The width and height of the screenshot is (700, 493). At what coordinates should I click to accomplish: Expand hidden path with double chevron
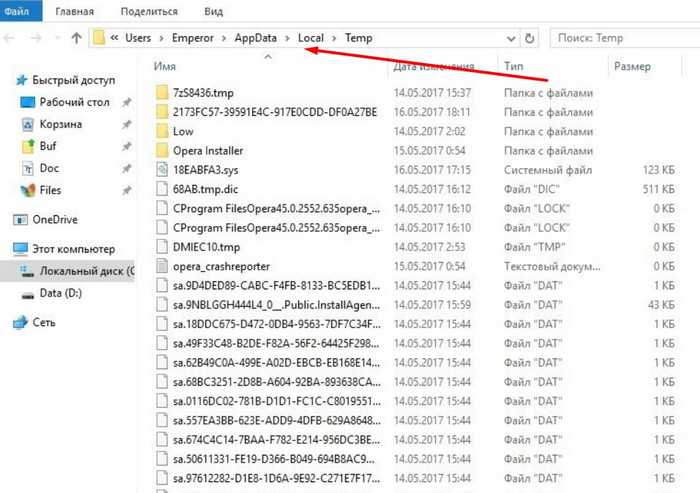click(114, 38)
